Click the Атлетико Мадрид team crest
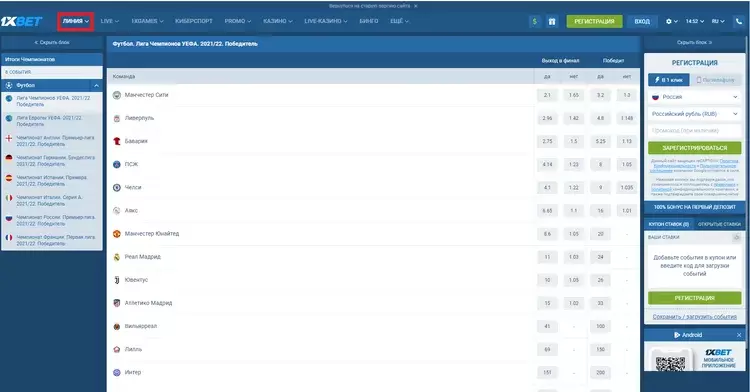The height and width of the screenshot is (392, 750). click(117, 303)
